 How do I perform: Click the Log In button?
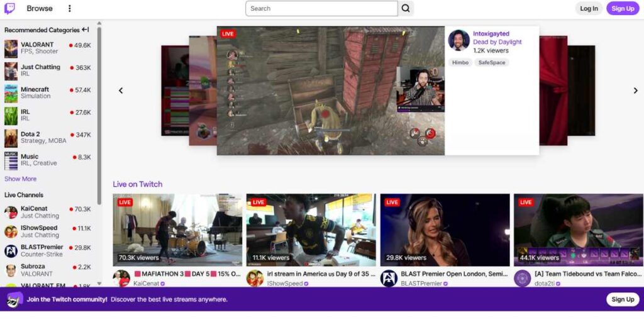click(x=589, y=8)
